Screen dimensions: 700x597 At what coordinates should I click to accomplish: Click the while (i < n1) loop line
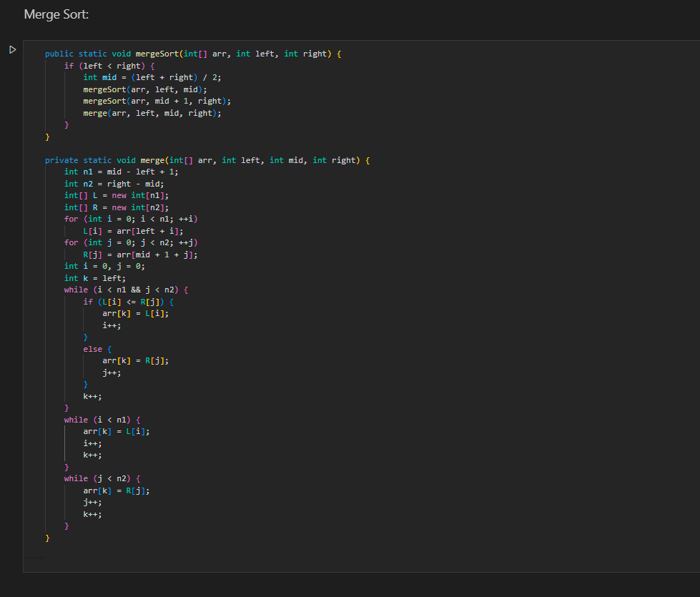tap(104, 419)
